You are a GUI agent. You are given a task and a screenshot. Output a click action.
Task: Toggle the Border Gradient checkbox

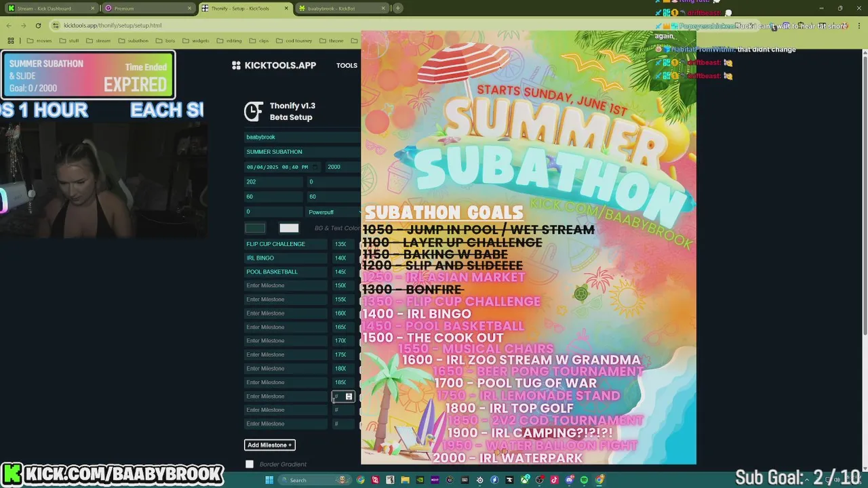[250, 464]
